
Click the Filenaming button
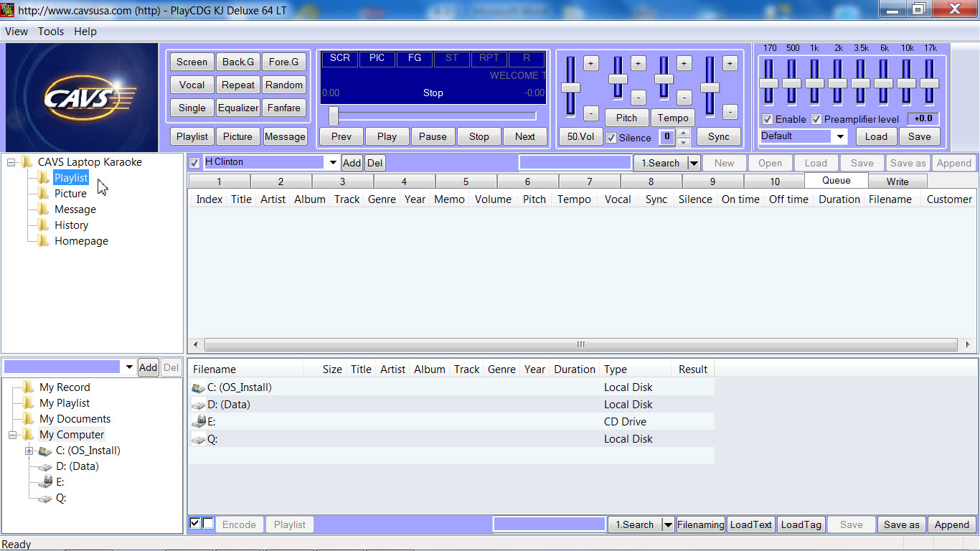(x=701, y=524)
